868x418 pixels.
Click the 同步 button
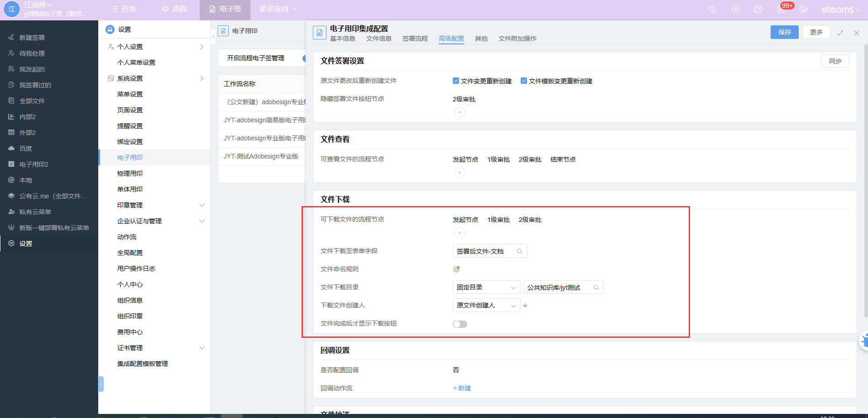tap(835, 61)
